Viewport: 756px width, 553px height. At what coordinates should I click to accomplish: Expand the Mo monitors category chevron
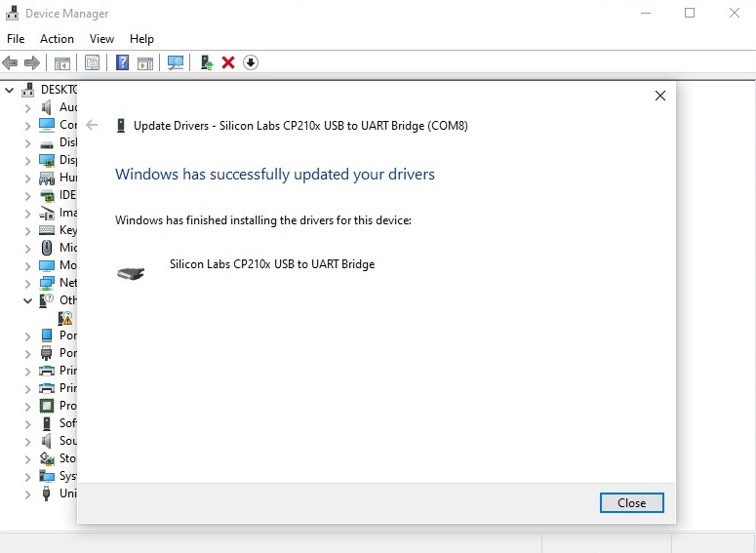click(28, 265)
